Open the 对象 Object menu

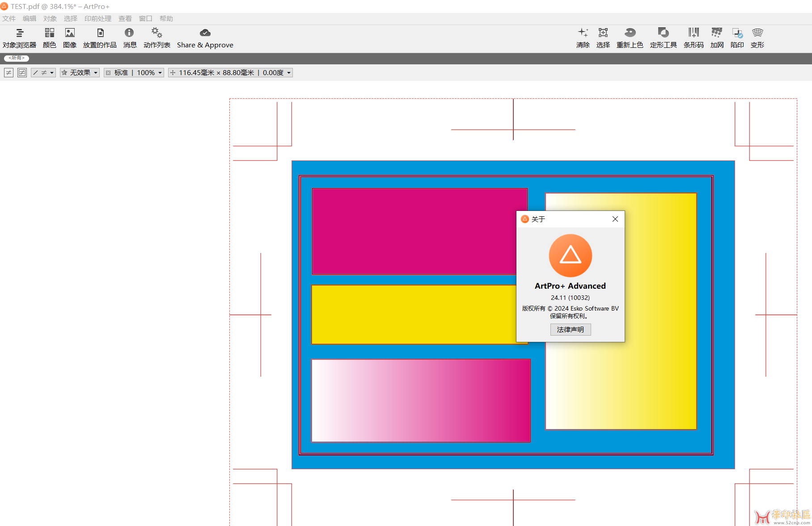click(50, 19)
